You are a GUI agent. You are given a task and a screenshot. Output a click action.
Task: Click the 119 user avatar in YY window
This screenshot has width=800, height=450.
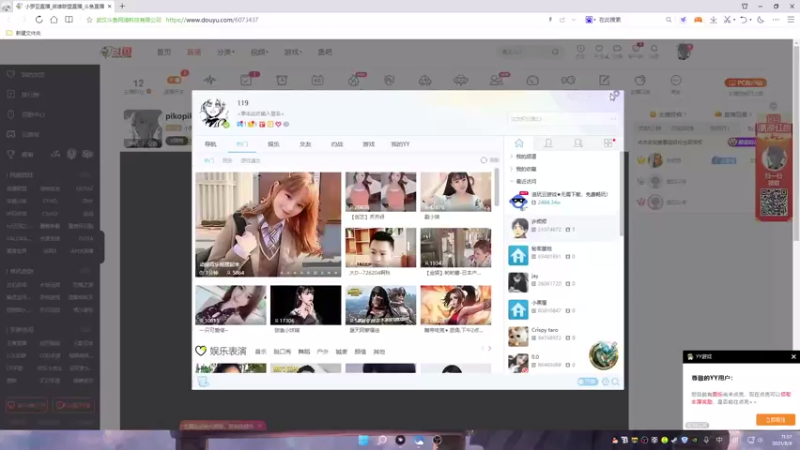tap(214, 113)
